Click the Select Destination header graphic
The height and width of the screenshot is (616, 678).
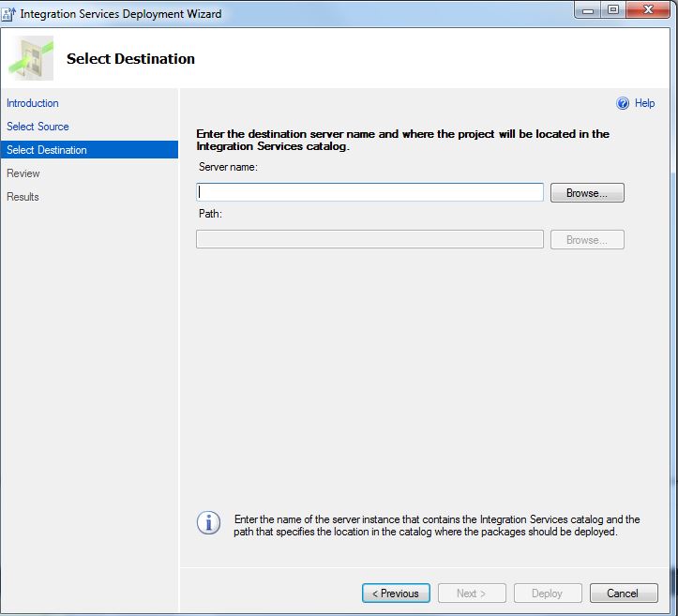point(31,58)
